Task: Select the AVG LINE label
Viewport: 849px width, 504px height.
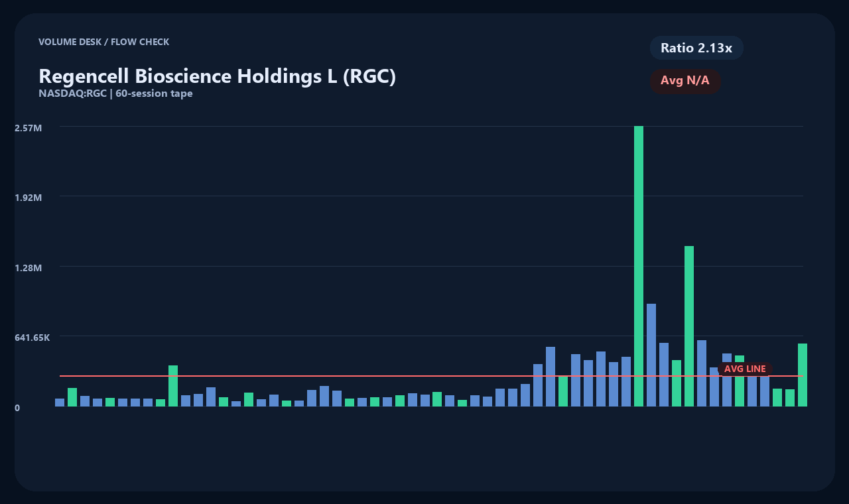Action: coord(745,369)
